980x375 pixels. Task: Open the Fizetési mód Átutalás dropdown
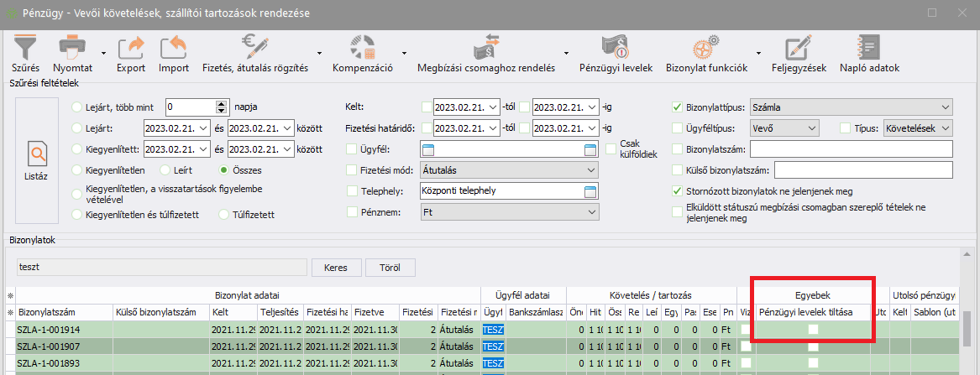click(591, 170)
